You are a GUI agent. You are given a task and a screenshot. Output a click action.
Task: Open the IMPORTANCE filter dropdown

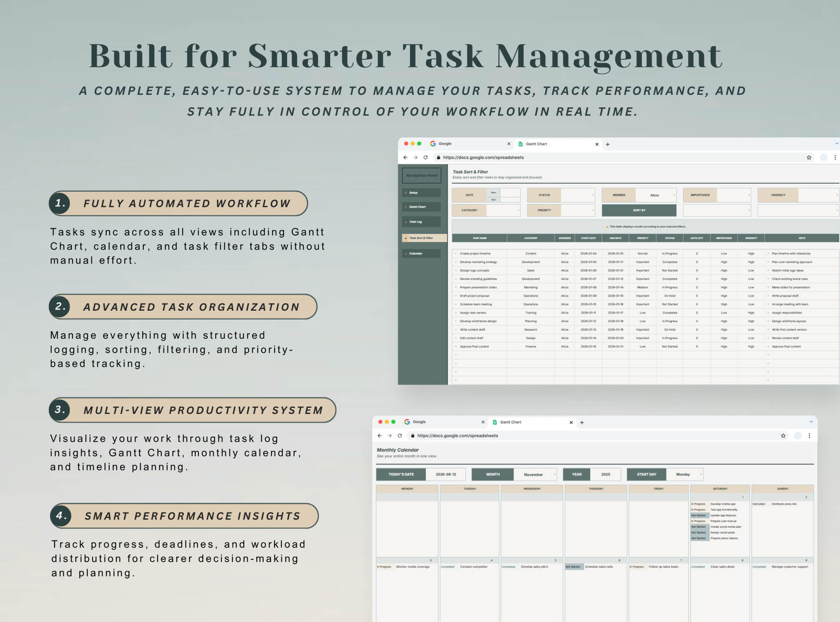[733, 195]
